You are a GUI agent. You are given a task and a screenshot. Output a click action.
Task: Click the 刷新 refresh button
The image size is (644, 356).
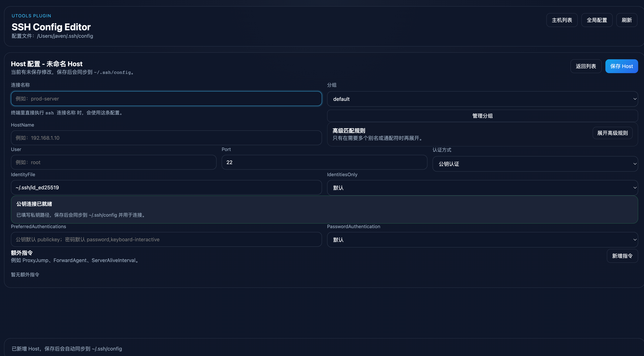click(627, 20)
